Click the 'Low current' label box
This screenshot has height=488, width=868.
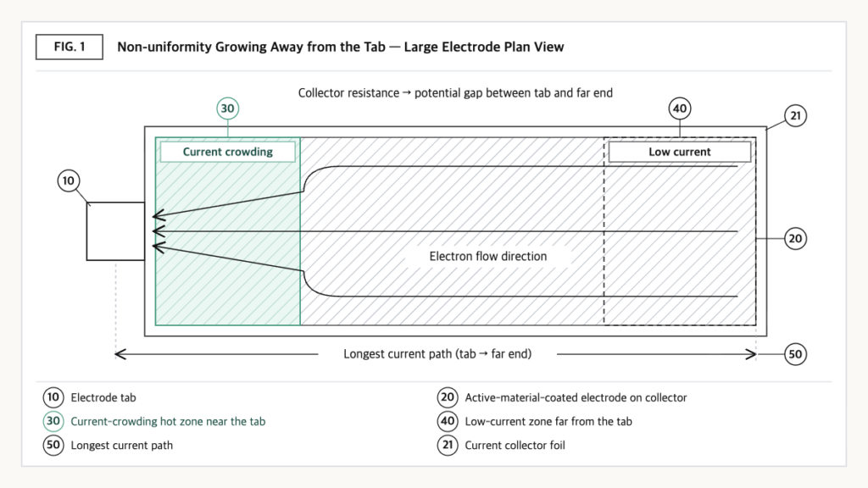coord(680,152)
